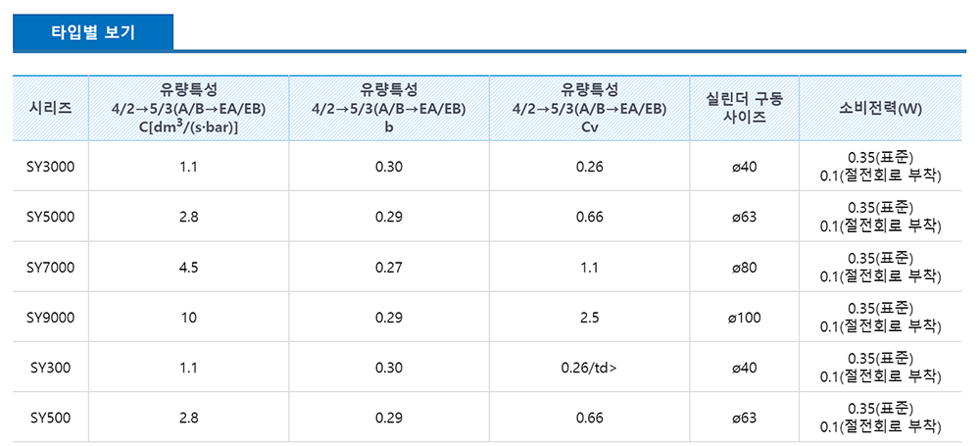Select the C value 1.1 in SY3000 row
The height and width of the screenshot is (446, 980).
[189, 167]
